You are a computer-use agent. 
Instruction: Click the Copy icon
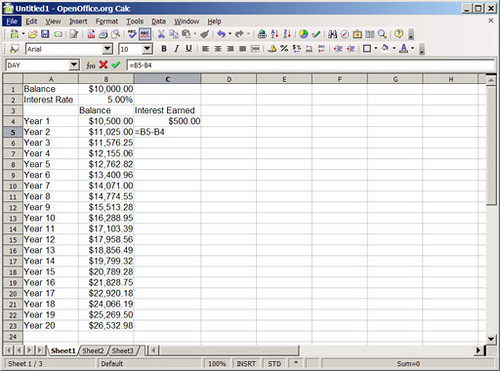[x=174, y=34]
